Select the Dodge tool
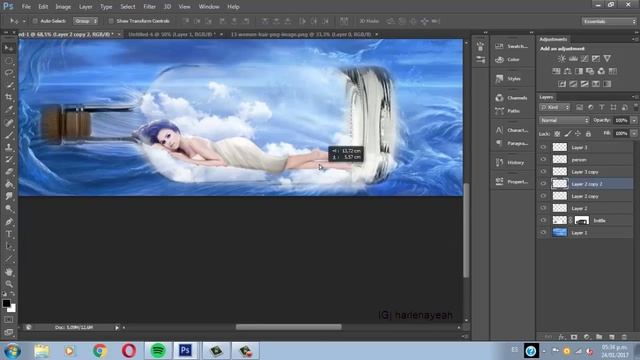The image size is (640, 360). (x=9, y=209)
